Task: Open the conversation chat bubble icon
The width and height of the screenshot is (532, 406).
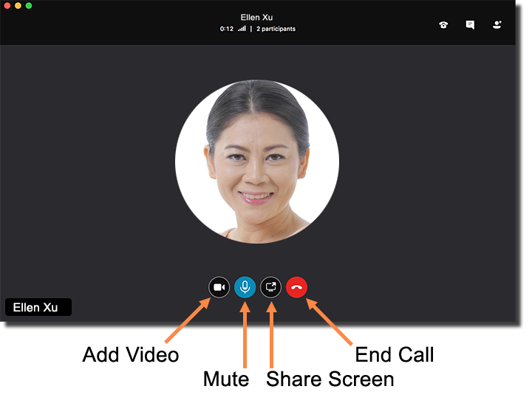Action: coord(470,25)
